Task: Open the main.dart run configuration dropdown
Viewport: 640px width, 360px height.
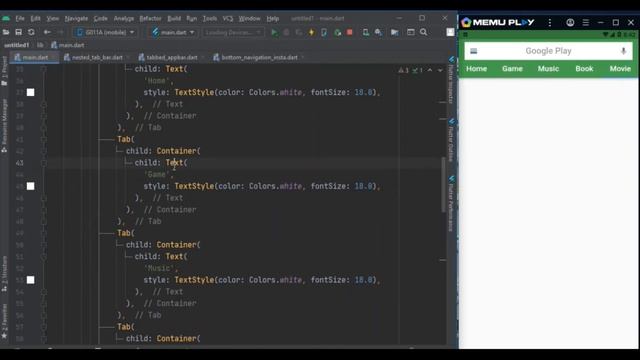Action: tap(174, 32)
